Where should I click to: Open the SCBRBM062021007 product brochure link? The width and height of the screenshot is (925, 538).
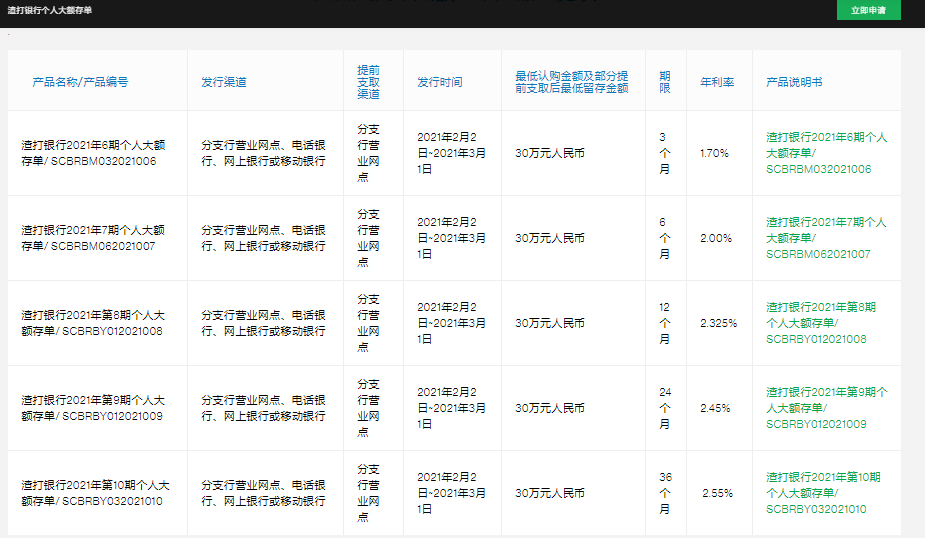click(x=826, y=238)
